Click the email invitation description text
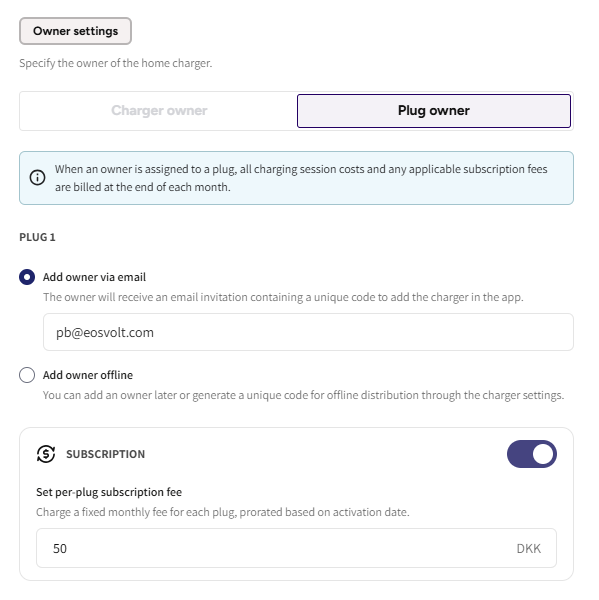The height and width of the screenshot is (600, 599). point(283,297)
